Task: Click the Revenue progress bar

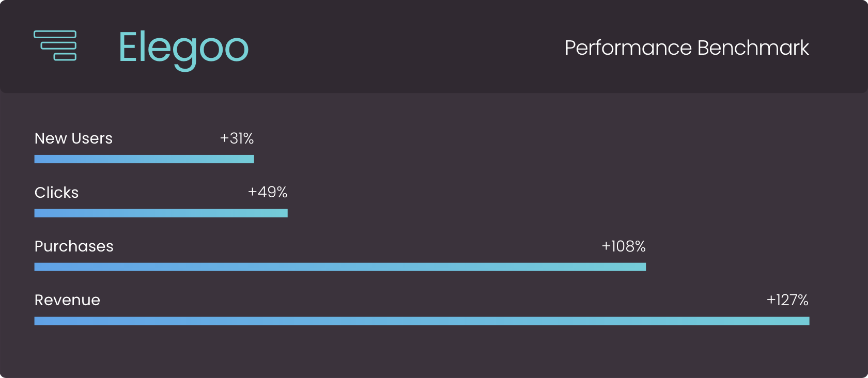Action: pyautogui.click(x=422, y=321)
